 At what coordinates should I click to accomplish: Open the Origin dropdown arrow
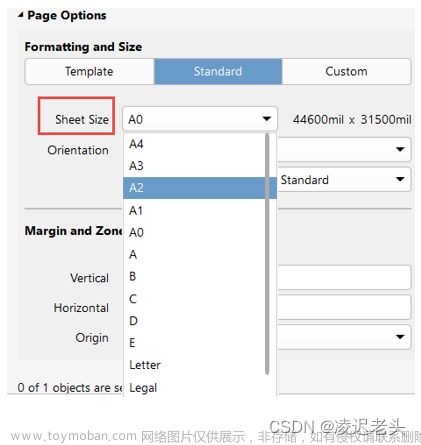[400, 337]
